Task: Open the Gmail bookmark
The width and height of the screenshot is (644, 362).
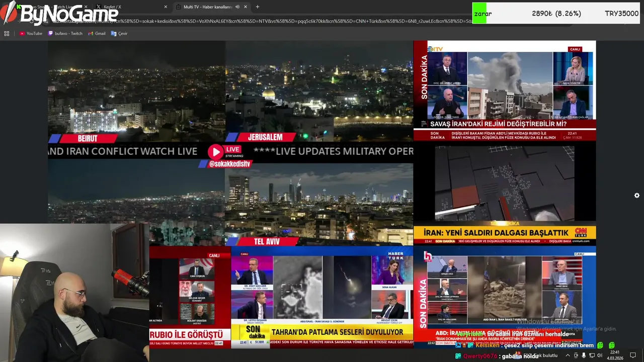Action: [x=97, y=34]
